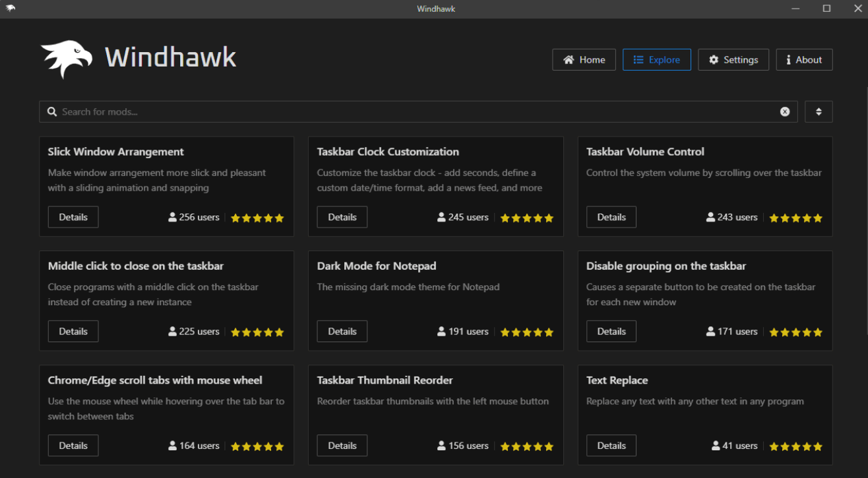Click star rating of Taskbar Thumbnail Reorder
868x478 pixels.
(526, 446)
